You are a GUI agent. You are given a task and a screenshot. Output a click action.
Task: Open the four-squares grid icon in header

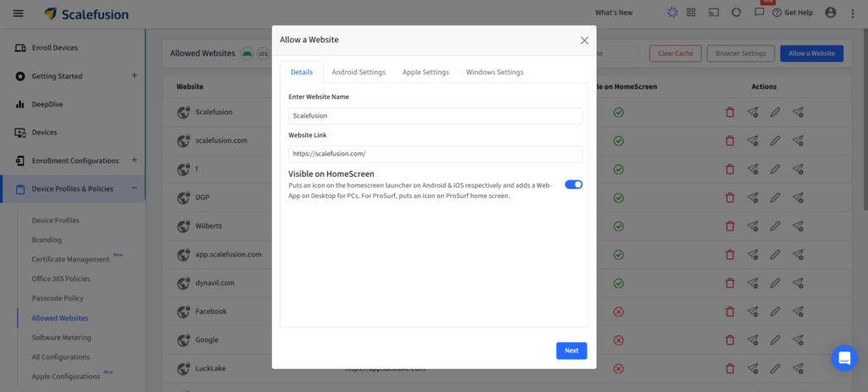pos(691,12)
